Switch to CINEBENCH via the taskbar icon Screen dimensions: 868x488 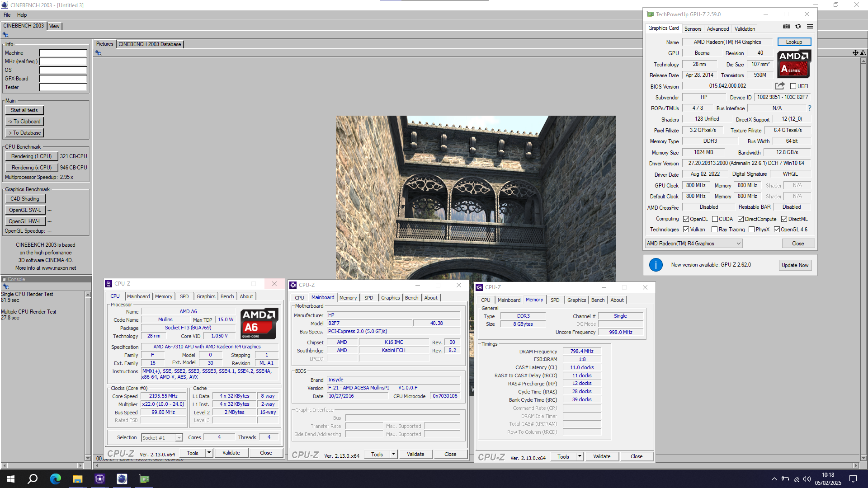tap(122, 479)
